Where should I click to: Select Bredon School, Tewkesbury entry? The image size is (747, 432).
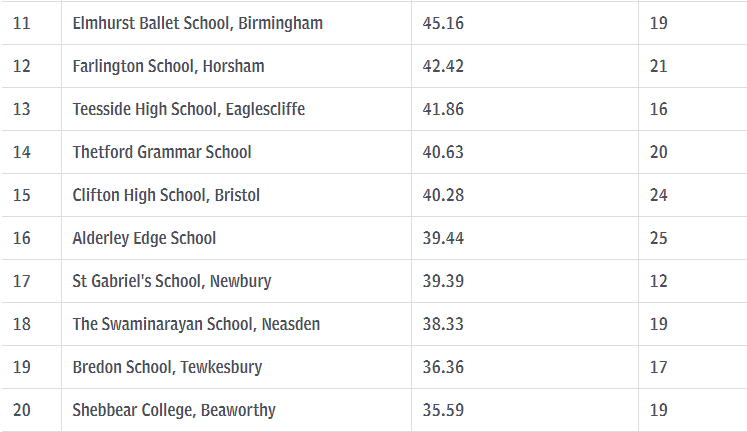click(167, 367)
